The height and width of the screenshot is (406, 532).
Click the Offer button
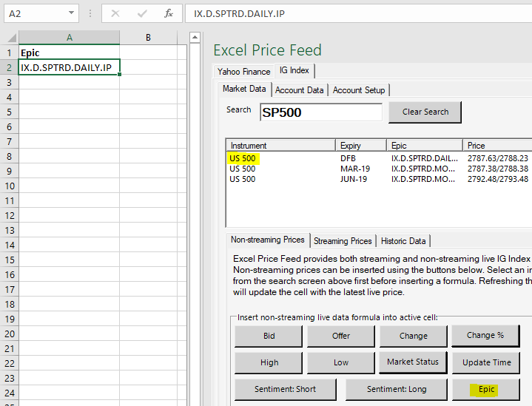(341, 336)
